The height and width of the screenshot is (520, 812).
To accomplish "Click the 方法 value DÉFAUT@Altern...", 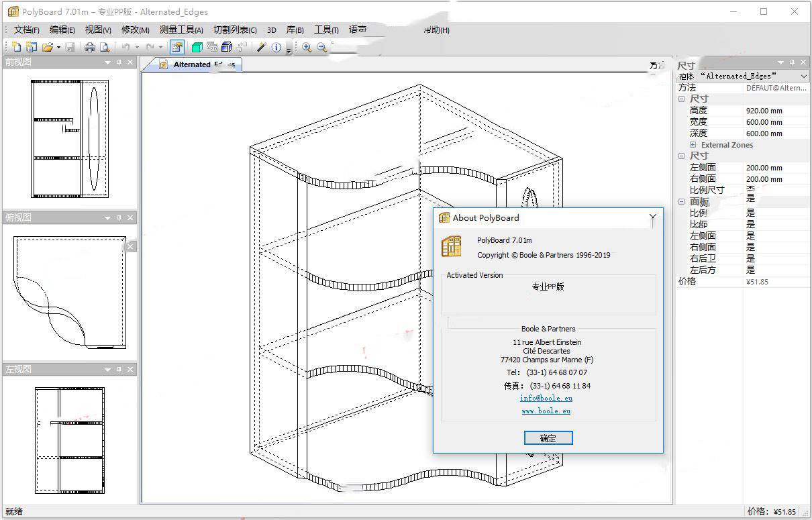I will click(x=777, y=87).
